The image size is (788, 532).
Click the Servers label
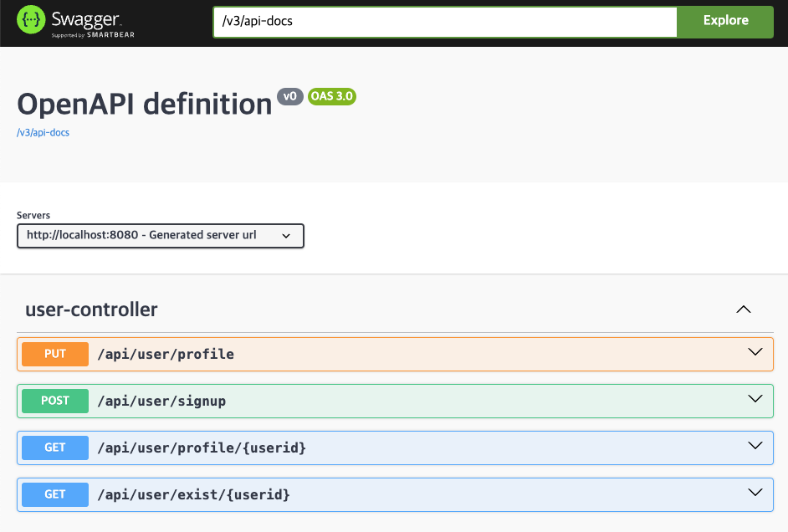(33, 215)
